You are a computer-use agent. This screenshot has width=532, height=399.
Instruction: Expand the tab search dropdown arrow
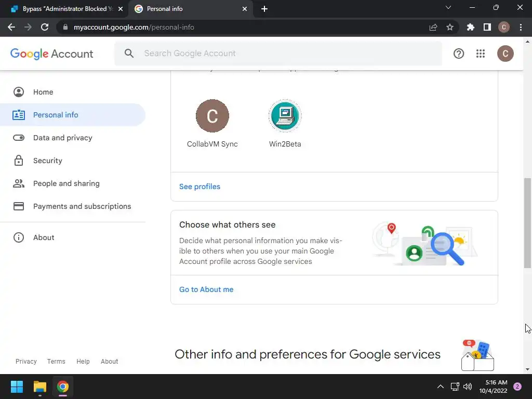pos(448,8)
